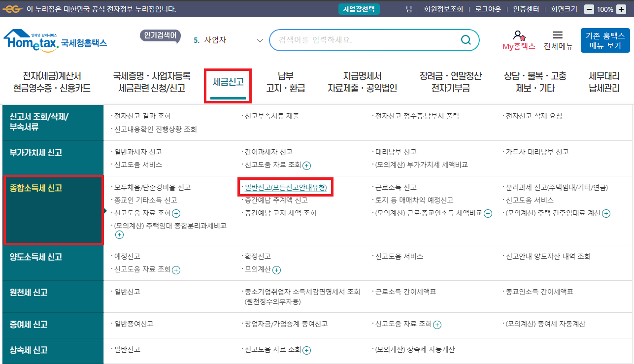
Task: Open 전자(세금)계산서 현금영수증 신용카드 menu
Action: click(x=52, y=82)
